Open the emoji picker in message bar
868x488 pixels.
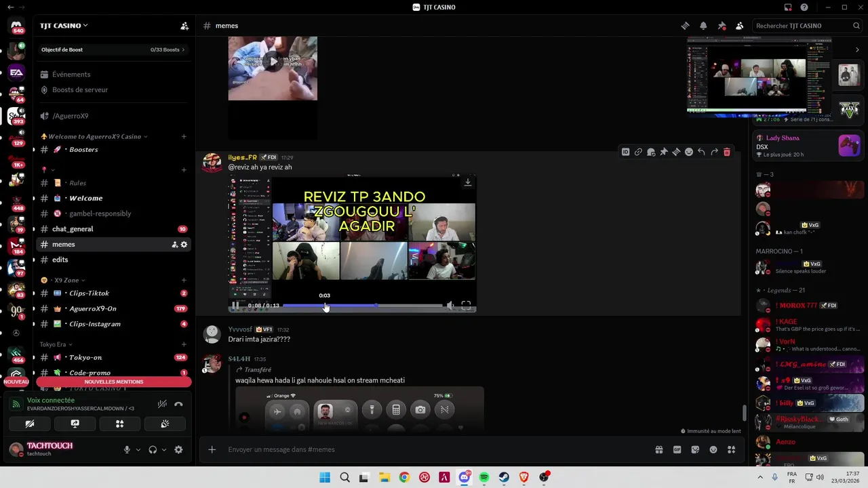(713, 449)
